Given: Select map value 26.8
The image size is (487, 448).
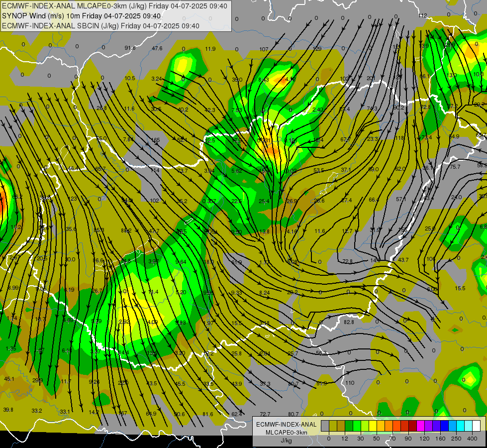Looking at the screenshot, I should [101, 108].
